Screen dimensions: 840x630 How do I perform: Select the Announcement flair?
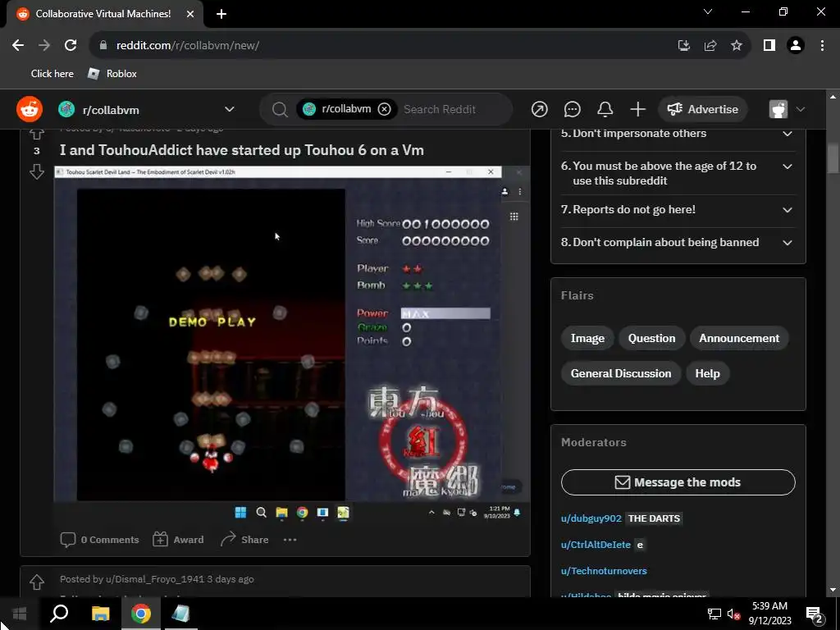[739, 338]
